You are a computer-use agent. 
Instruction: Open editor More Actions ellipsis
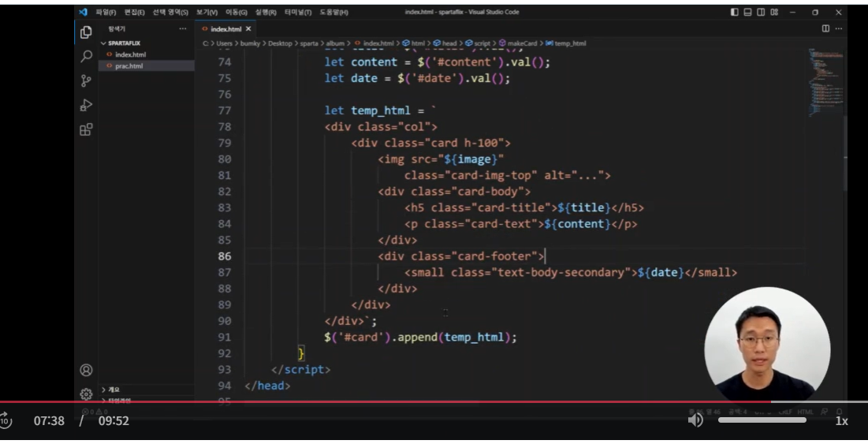[839, 28]
